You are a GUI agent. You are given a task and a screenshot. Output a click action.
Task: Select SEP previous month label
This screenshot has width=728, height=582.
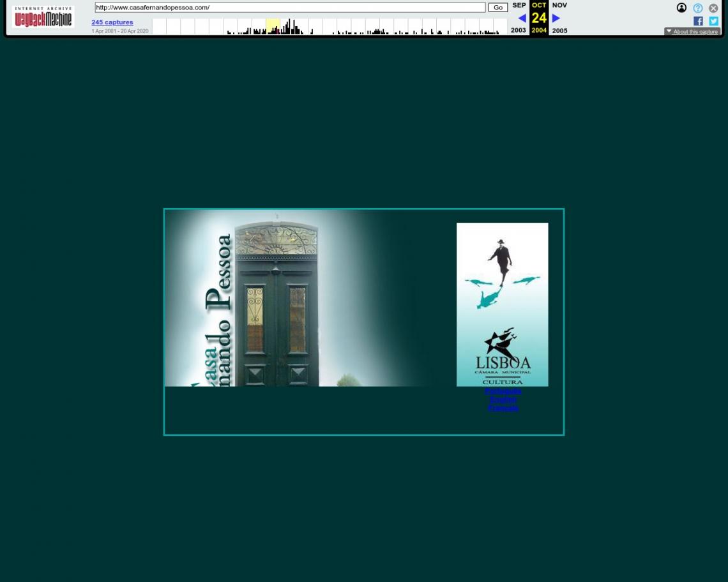(x=519, y=5)
